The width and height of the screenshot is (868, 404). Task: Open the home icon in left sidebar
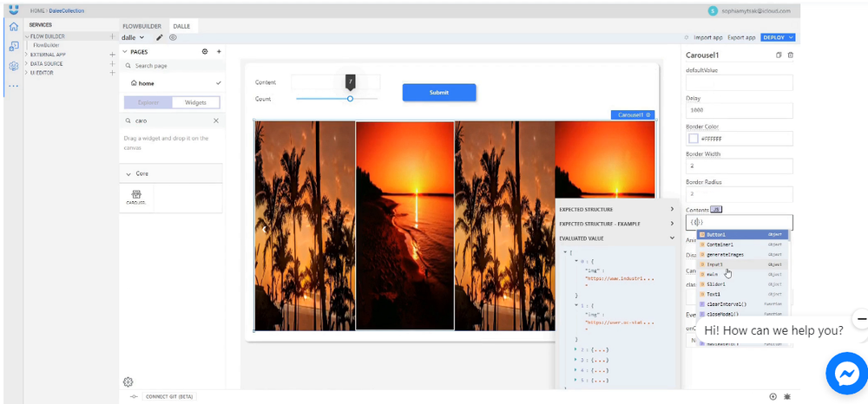pos(14,27)
